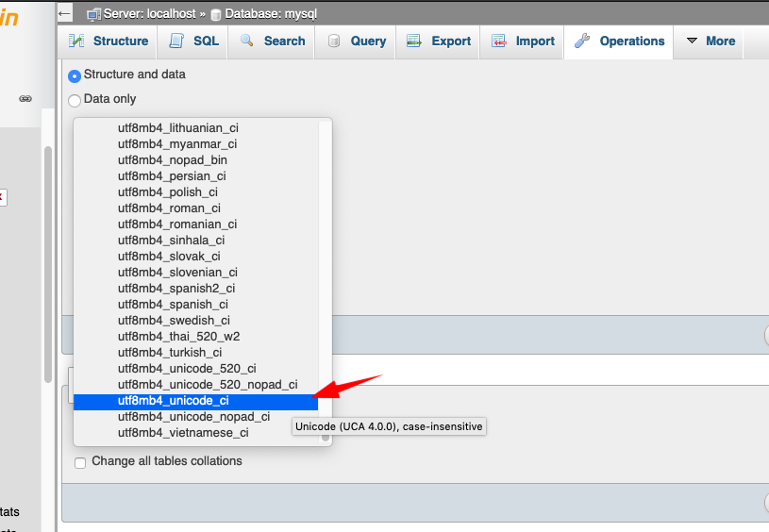Go to the Import tab

(522, 42)
